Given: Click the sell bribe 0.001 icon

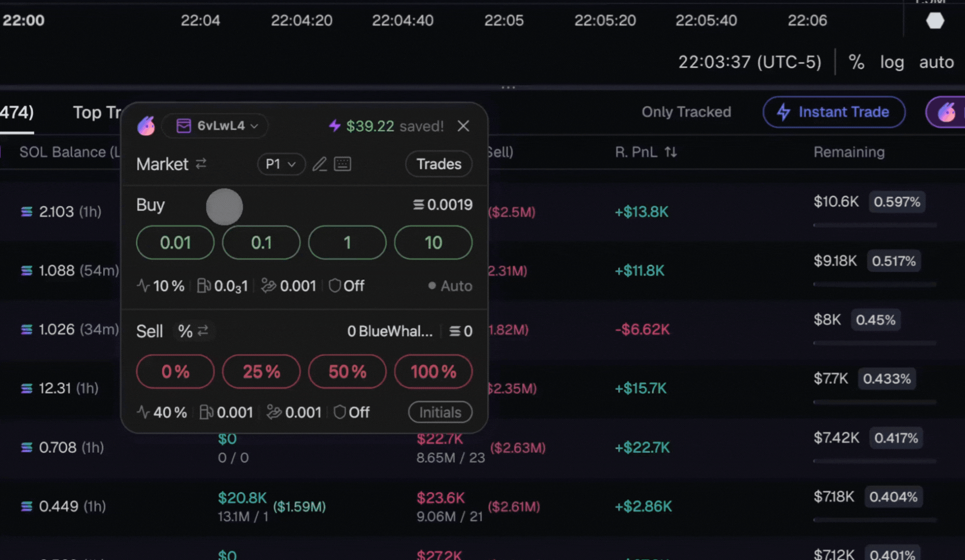Looking at the screenshot, I should coord(274,412).
